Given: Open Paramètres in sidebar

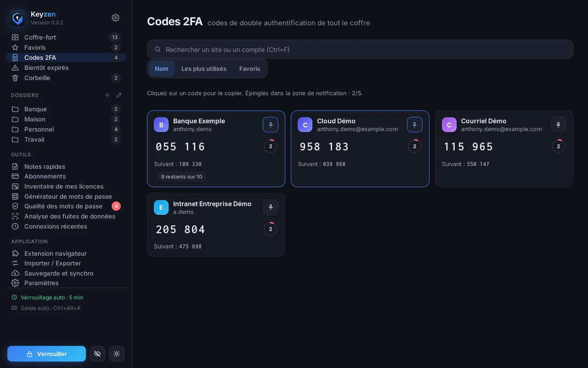Looking at the screenshot, I should [x=66, y=283].
